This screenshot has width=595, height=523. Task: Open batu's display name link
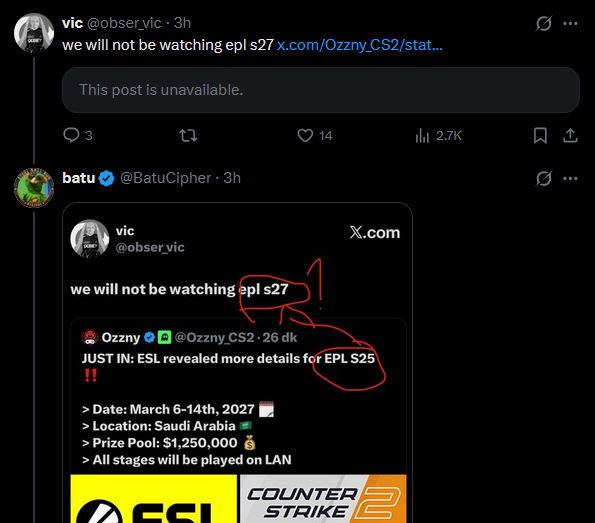click(x=79, y=178)
